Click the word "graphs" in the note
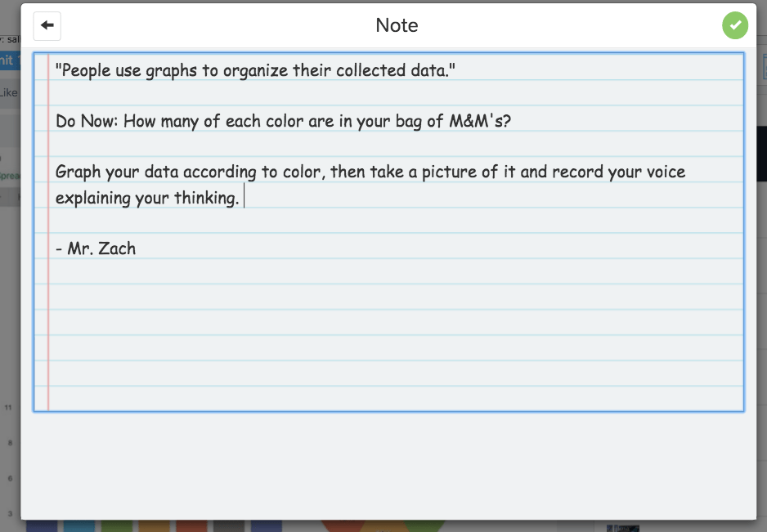This screenshot has width=767, height=532. point(171,70)
